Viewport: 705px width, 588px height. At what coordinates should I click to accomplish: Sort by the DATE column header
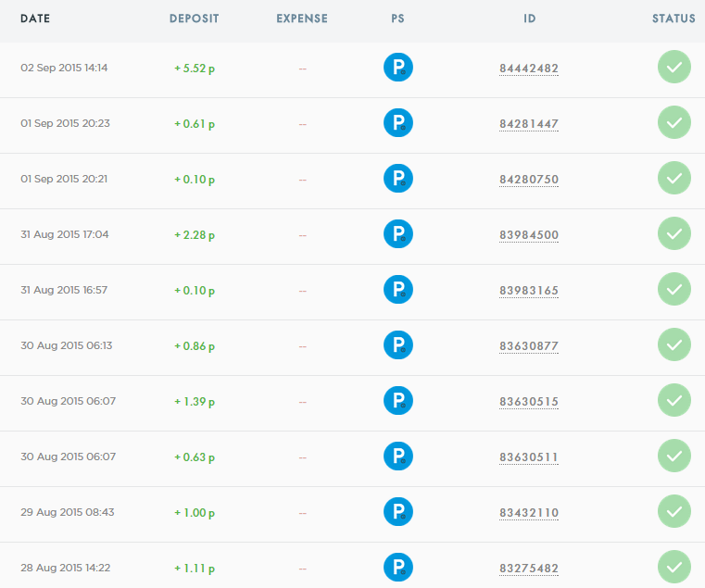35,19
